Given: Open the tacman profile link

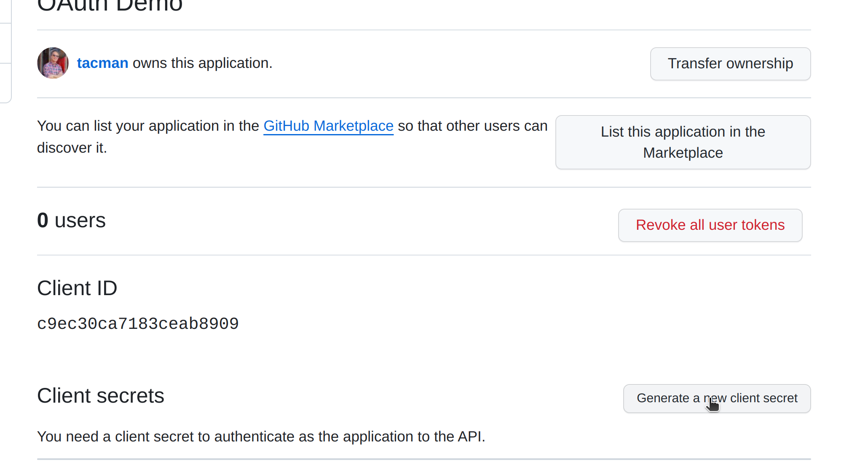Looking at the screenshot, I should click(x=102, y=63).
